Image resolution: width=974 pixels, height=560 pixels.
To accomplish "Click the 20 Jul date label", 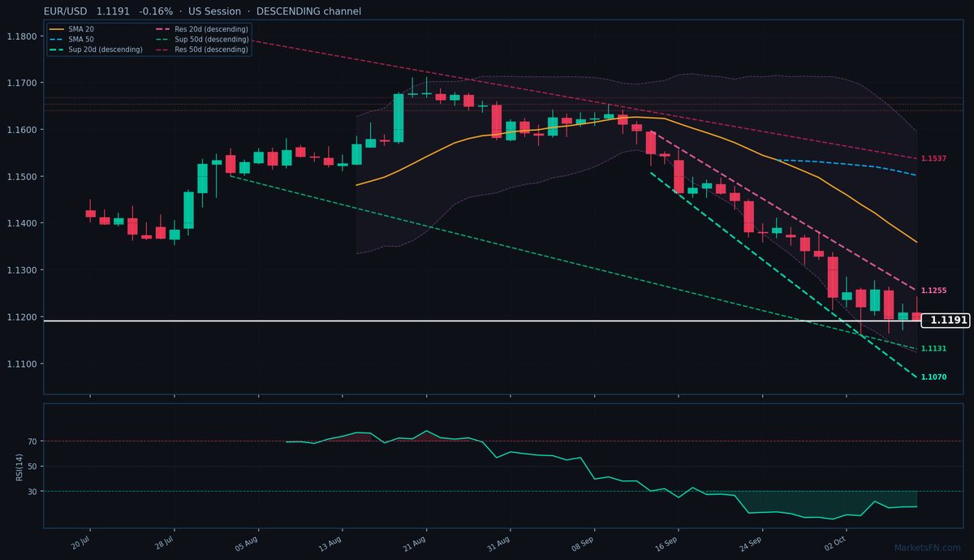I will (x=80, y=543).
